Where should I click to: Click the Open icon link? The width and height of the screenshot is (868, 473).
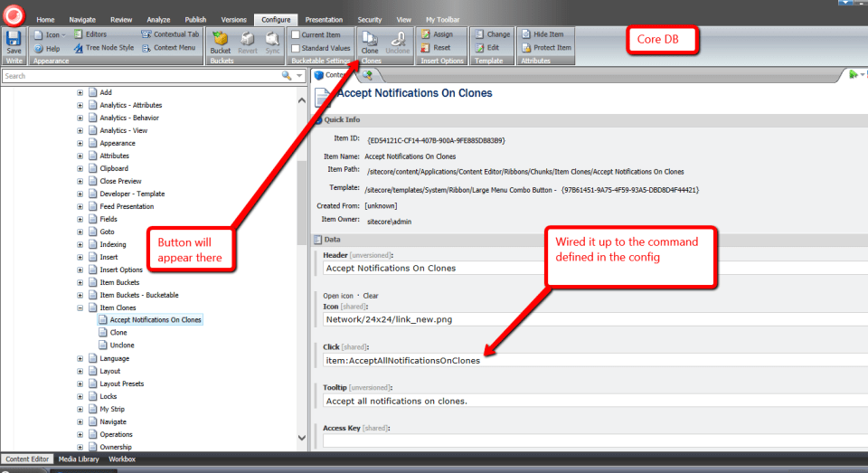coord(340,295)
